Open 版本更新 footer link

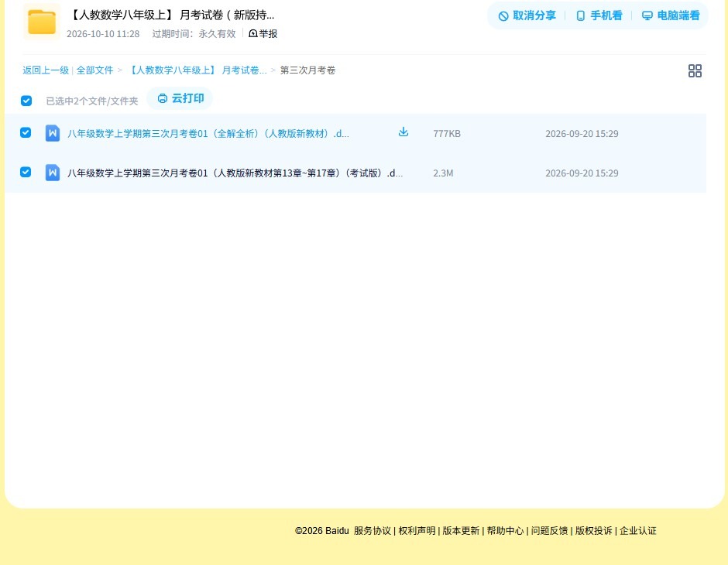461,531
